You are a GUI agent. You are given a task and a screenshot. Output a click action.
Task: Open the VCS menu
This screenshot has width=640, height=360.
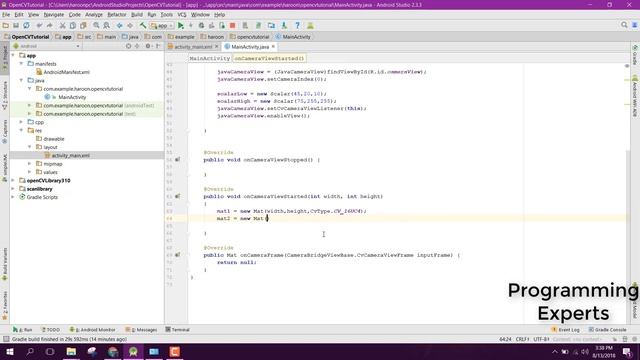point(182,15)
